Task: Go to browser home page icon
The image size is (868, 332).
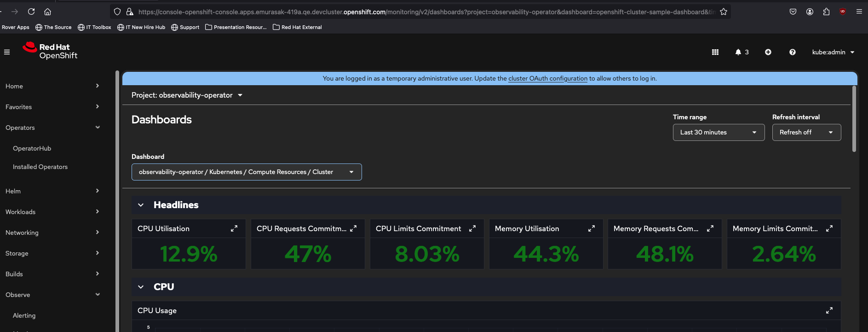Action: [47, 12]
